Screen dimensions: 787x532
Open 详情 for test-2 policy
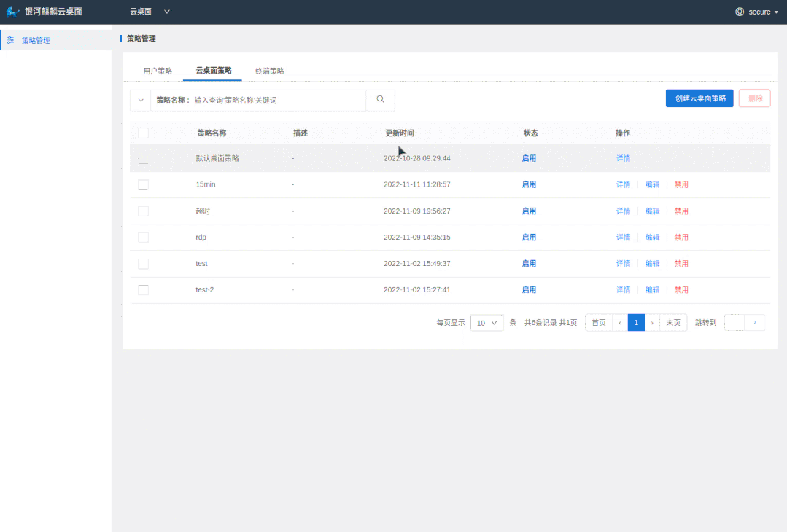623,290
